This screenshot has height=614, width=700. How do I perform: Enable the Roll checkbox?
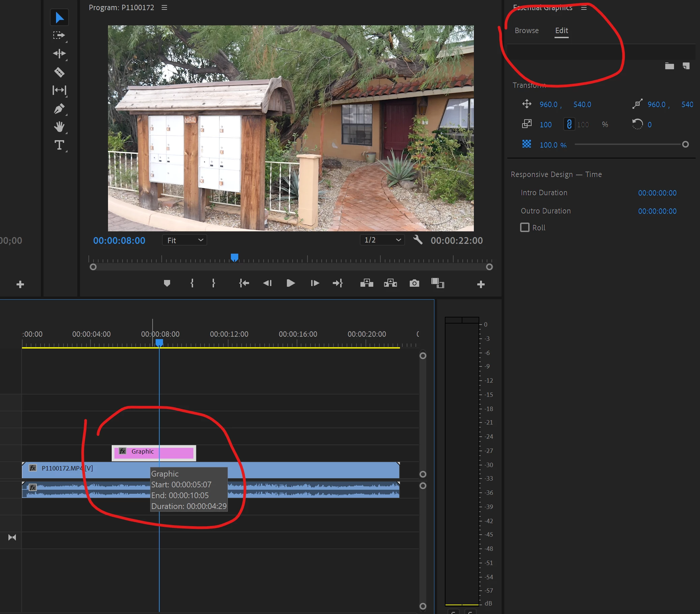tap(524, 228)
